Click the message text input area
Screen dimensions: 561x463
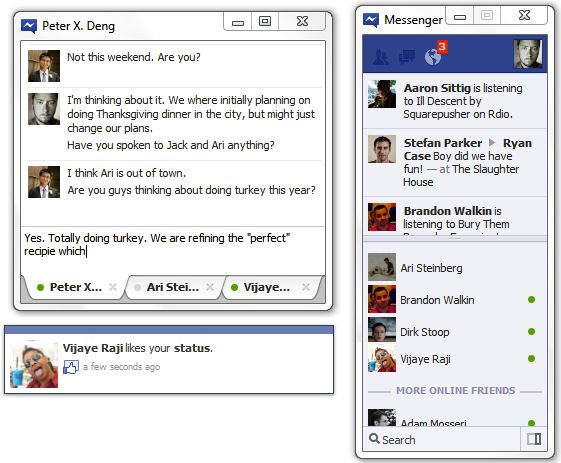173,250
